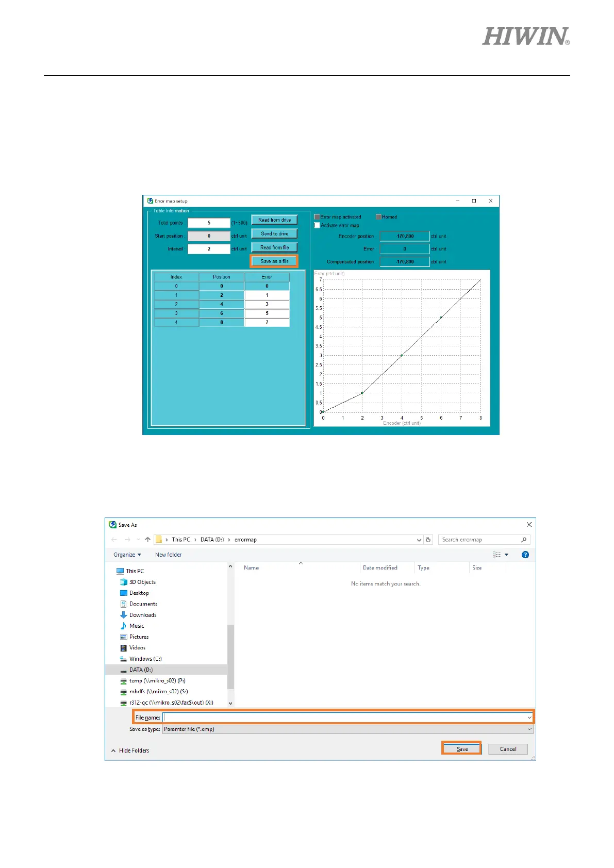This screenshot has height=868, width=614.
Task: Open the address bar path dropdown arrow
Action: point(419,540)
